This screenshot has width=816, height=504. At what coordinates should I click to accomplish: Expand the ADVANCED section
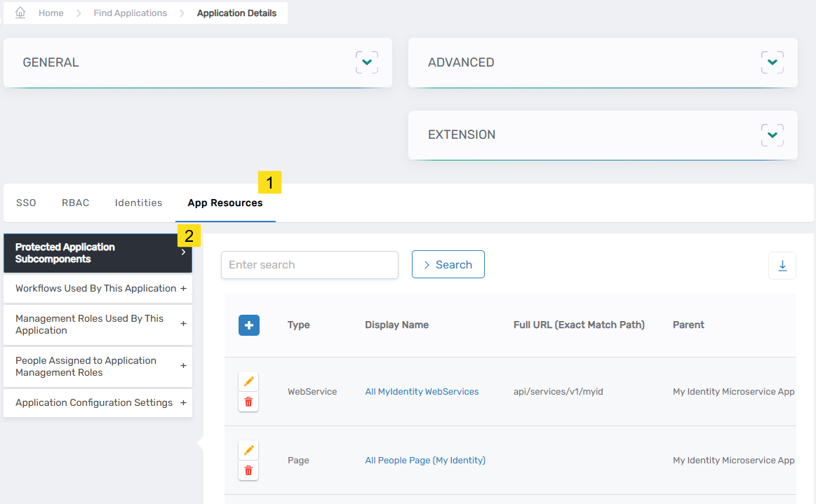pos(772,62)
